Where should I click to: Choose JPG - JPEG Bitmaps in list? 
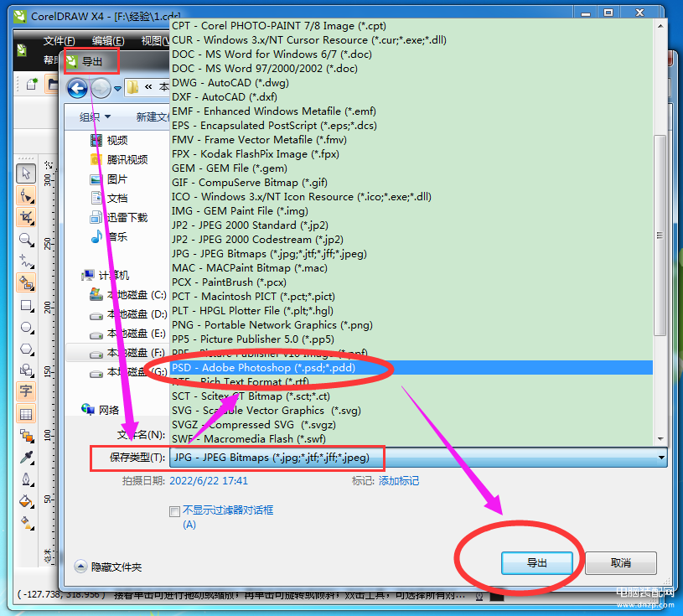coord(411,254)
